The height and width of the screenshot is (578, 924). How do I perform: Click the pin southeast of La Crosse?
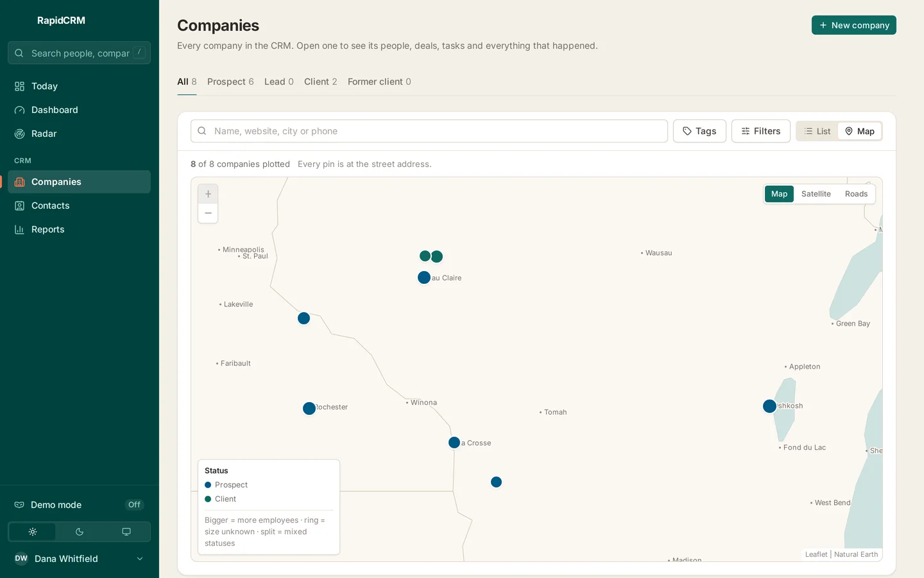click(x=496, y=482)
